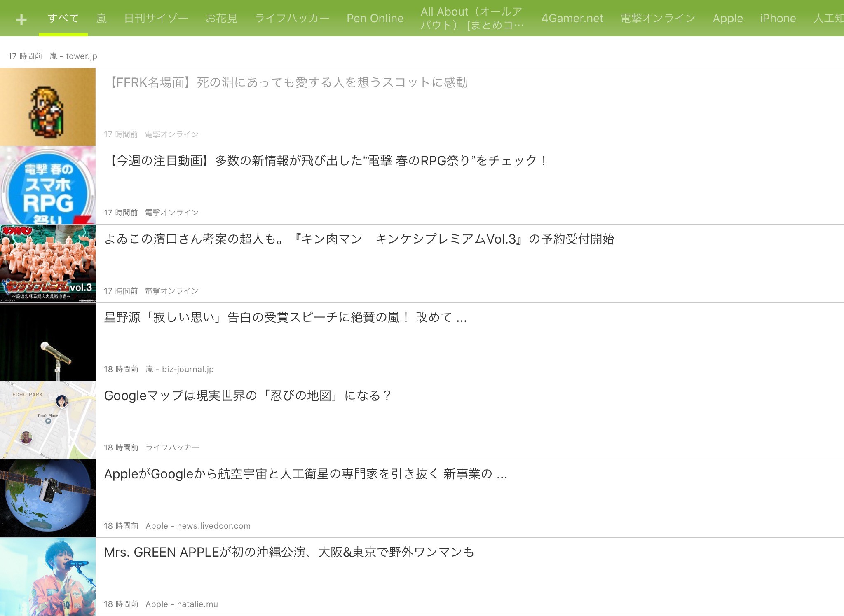This screenshot has width=844, height=616.
Task: Tap the pixel character FFRK thumbnail
Action: [48, 107]
